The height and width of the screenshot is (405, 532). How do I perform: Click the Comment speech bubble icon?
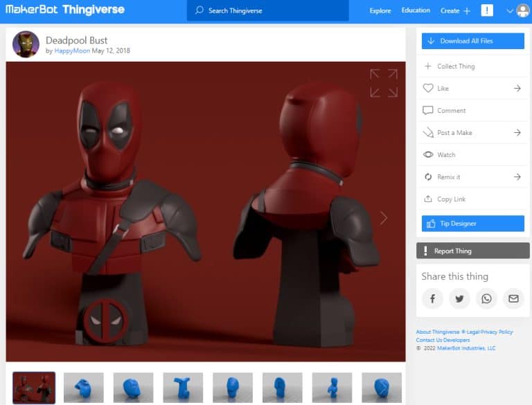coord(428,110)
